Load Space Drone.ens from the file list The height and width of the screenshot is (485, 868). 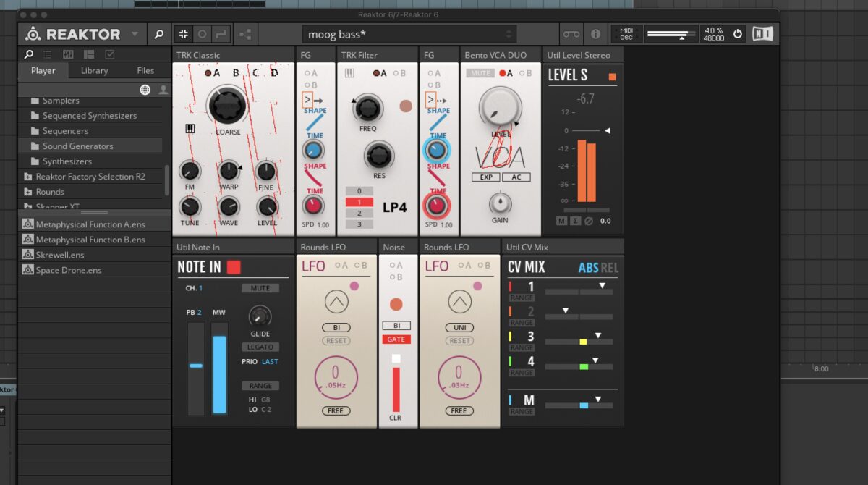pos(69,269)
